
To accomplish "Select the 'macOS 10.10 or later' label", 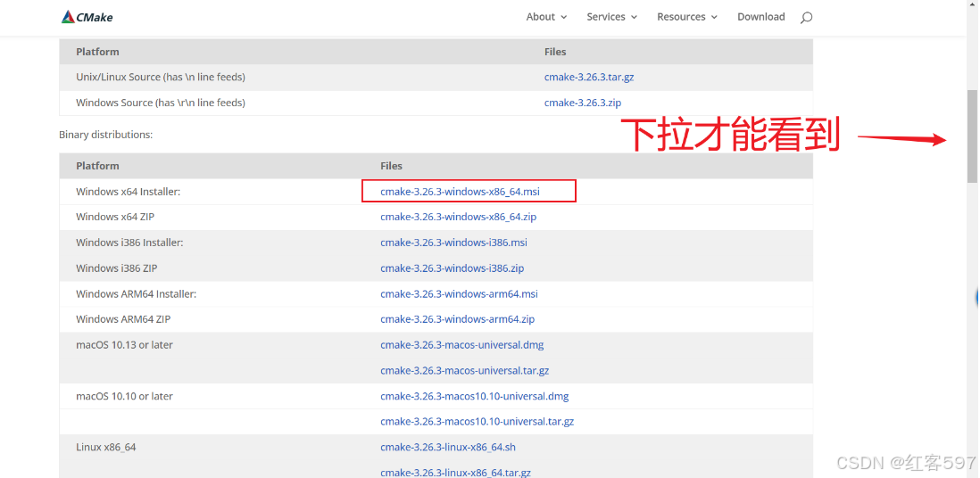I will click(124, 396).
